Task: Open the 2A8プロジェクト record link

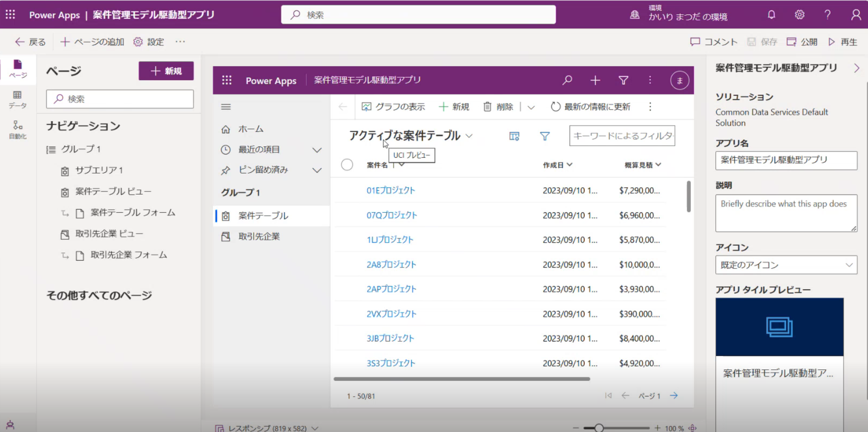Action: point(391,265)
